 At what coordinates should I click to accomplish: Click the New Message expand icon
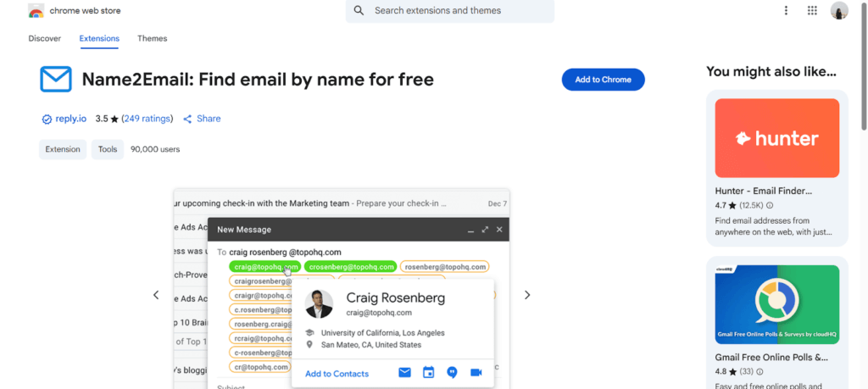pos(485,230)
